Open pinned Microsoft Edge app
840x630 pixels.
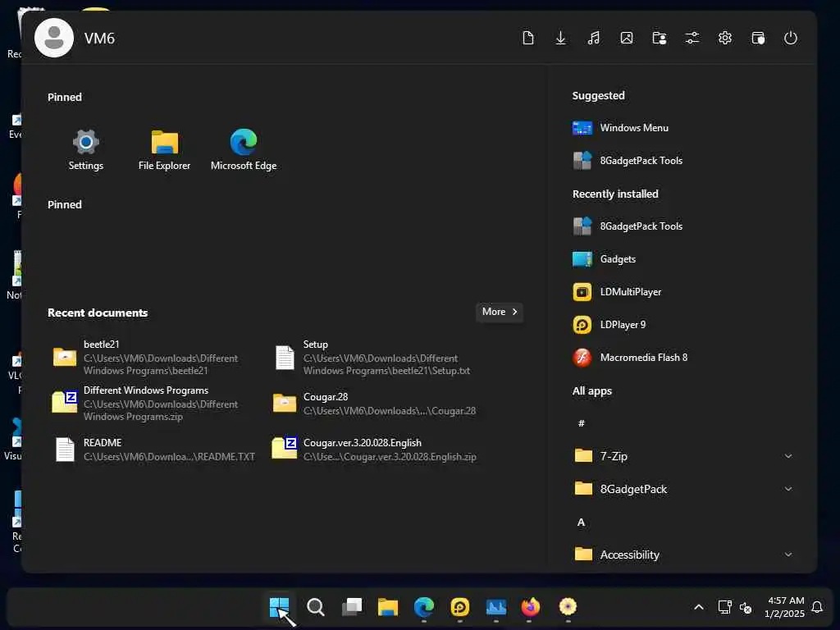pyautogui.click(x=244, y=149)
